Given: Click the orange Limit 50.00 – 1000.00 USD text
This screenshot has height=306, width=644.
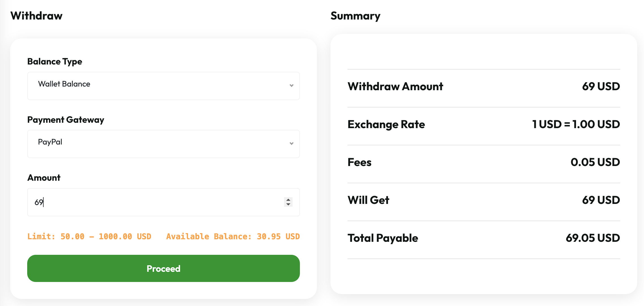Looking at the screenshot, I should click(x=89, y=236).
